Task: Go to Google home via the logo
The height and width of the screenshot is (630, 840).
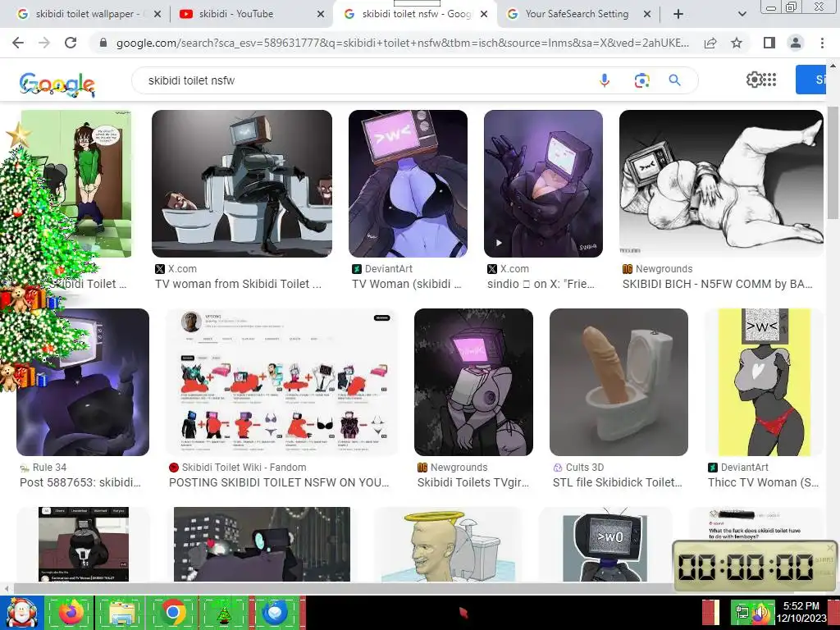Action: tap(57, 84)
